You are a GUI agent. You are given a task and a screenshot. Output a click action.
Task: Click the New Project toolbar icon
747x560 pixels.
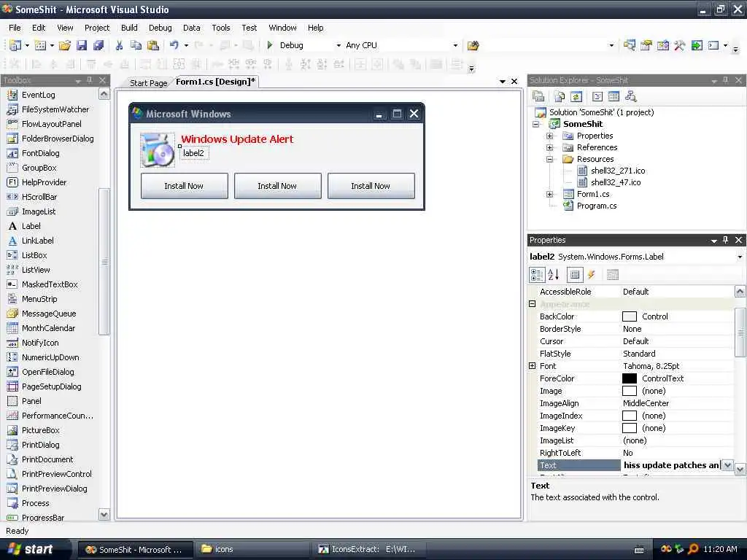pyautogui.click(x=15, y=45)
